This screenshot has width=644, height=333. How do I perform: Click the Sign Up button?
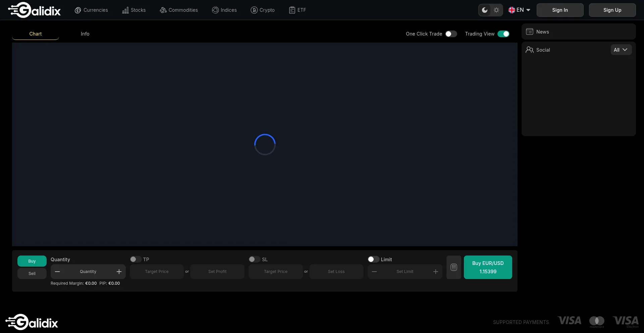[x=612, y=10]
